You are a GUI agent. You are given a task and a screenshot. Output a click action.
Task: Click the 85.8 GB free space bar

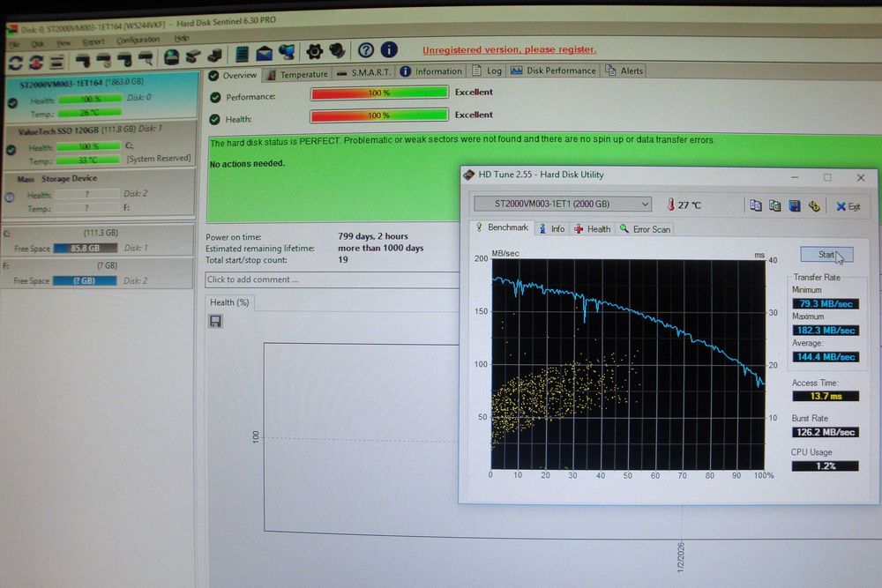[x=86, y=248]
